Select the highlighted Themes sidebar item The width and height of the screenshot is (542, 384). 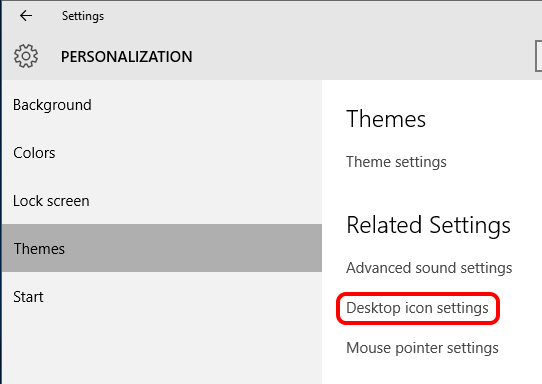tap(162, 248)
